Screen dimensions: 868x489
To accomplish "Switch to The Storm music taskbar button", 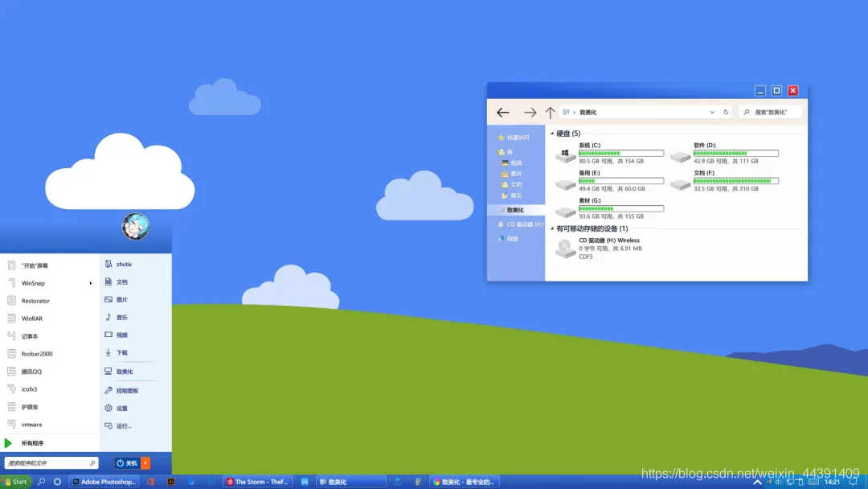I will coord(257,482).
